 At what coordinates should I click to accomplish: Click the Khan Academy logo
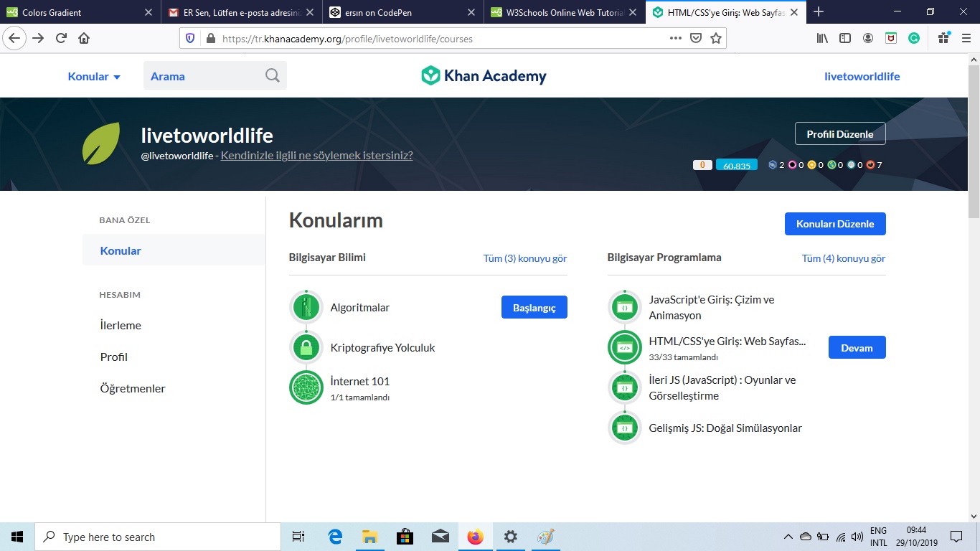[484, 76]
